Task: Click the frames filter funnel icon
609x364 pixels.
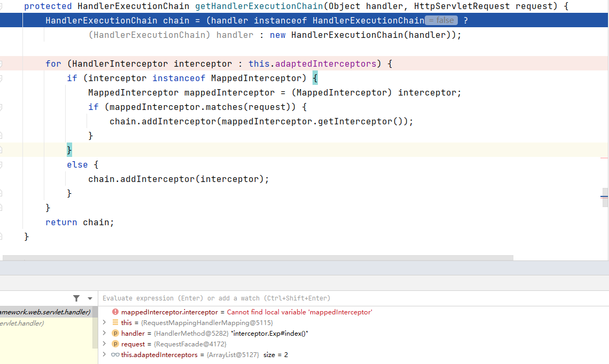Action: point(76,298)
